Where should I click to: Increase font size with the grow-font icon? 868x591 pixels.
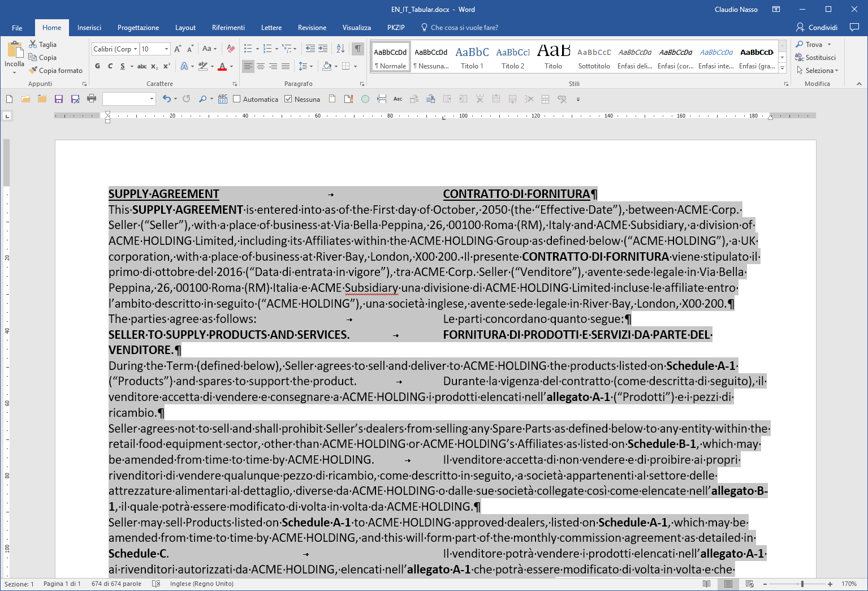[178, 49]
